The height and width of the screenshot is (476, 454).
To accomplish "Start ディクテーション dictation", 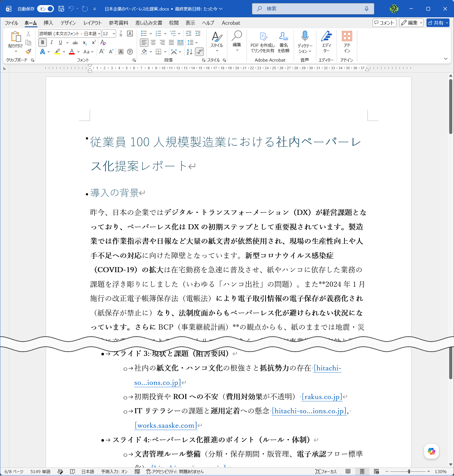I will tap(305, 42).
